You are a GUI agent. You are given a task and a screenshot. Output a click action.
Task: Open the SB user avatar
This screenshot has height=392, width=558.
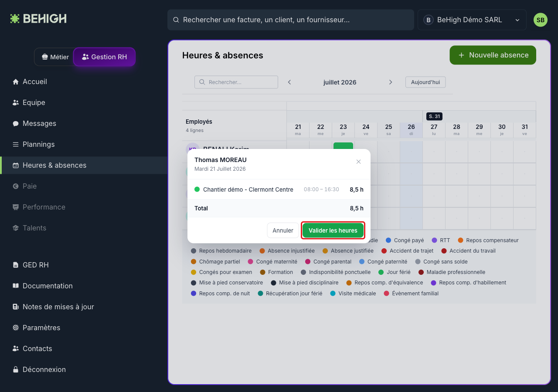tap(541, 20)
